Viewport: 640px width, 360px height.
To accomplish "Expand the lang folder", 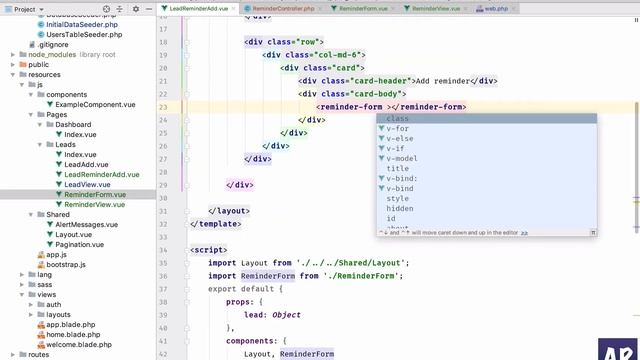I will [x=22, y=275].
